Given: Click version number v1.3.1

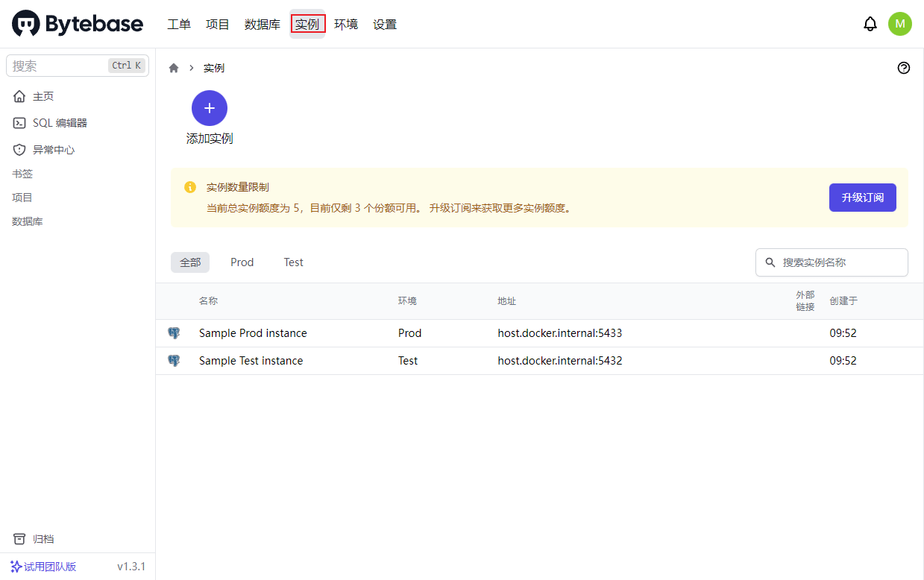Looking at the screenshot, I should click(131, 567).
